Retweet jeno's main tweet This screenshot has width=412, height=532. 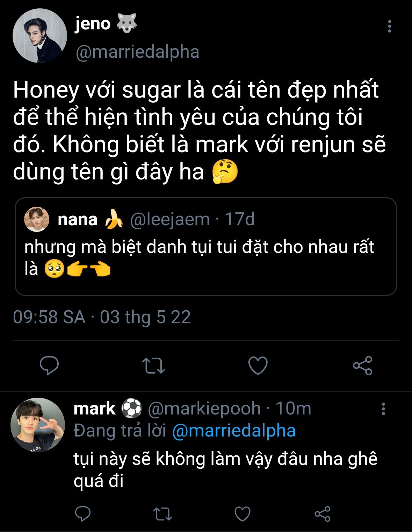[154, 366]
